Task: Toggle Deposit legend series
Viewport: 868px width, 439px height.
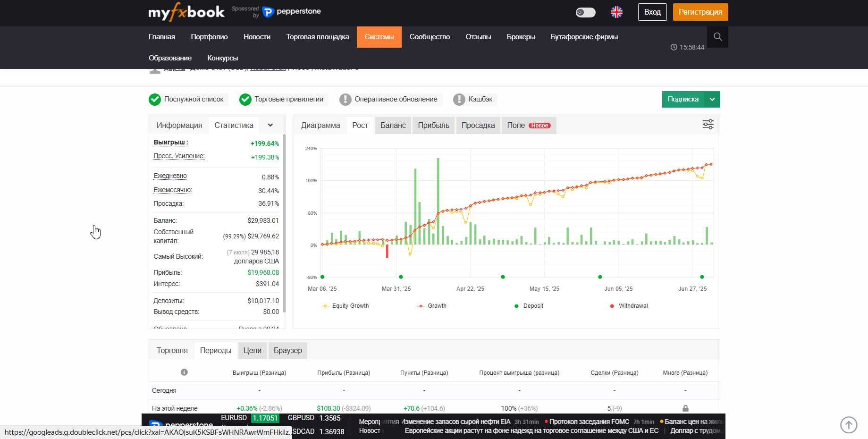Action: [529, 306]
